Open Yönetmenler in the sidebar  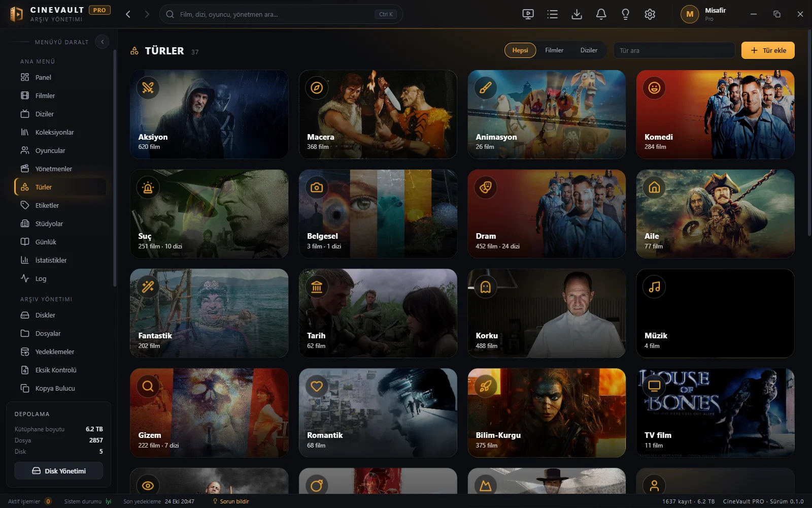tap(60, 169)
